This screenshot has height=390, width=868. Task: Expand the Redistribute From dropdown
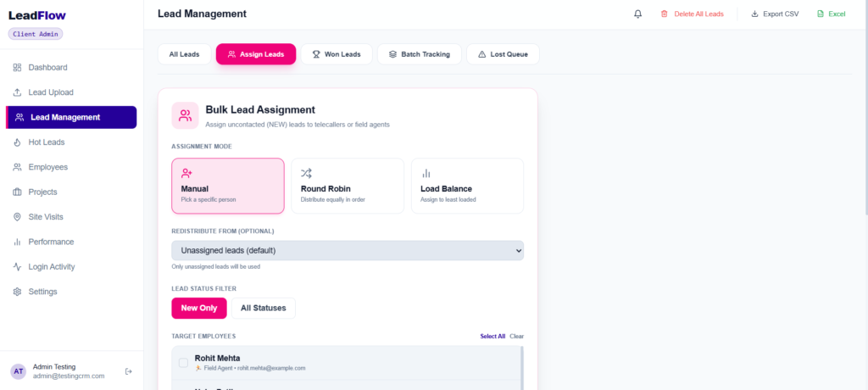pyautogui.click(x=348, y=250)
